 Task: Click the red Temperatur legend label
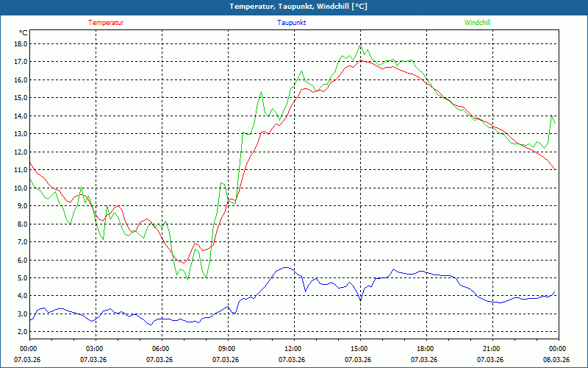click(x=106, y=23)
